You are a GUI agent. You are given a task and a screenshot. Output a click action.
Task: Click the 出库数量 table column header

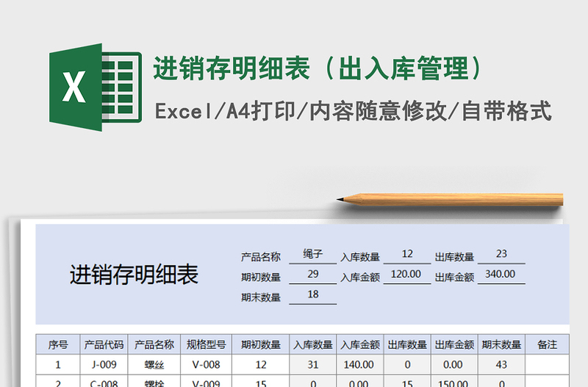[407, 344]
